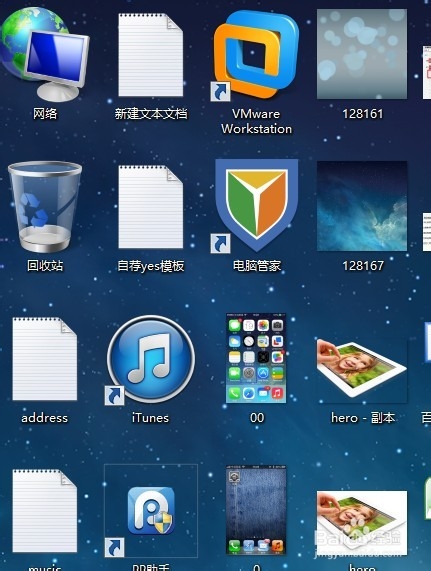
Task: Click the 回收站 label text
Action: [45, 265]
